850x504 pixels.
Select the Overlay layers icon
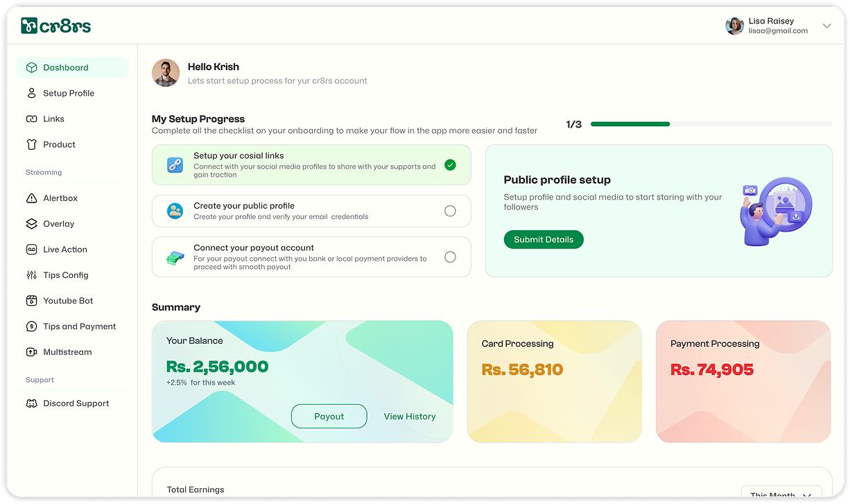coord(31,224)
